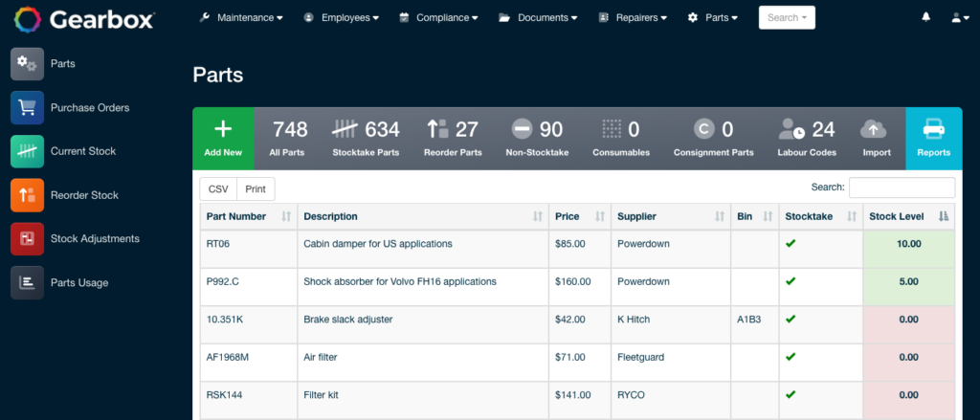This screenshot has width=980, height=420.
Task: Expand the Maintenance dropdown menu
Action: (241, 17)
